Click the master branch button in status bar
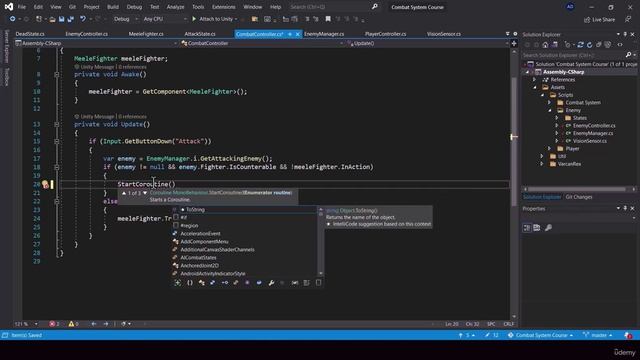 coord(598,335)
